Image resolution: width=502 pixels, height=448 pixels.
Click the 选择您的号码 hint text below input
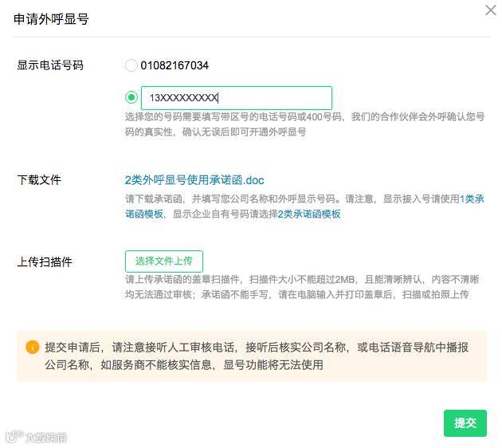(x=304, y=124)
